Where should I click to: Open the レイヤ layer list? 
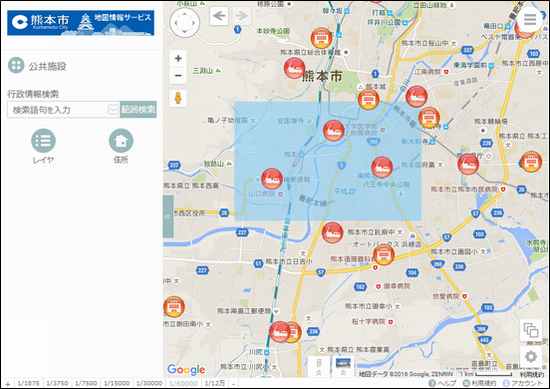(x=43, y=141)
